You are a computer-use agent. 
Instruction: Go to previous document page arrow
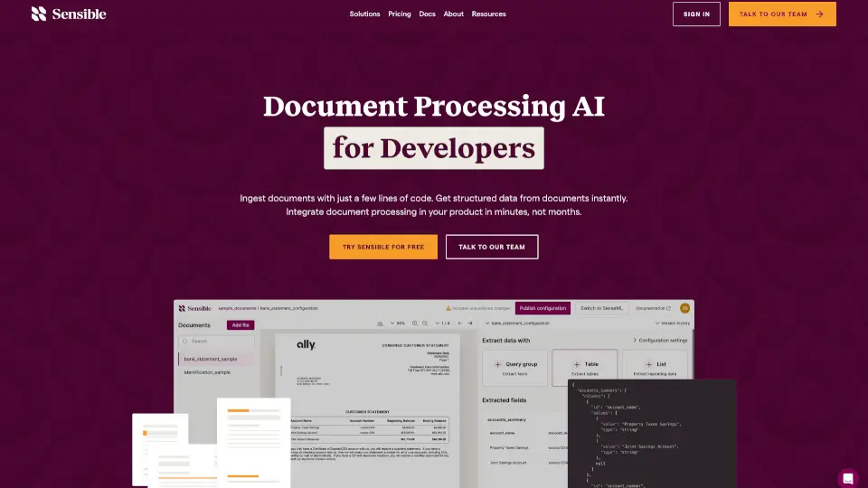(460, 323)
